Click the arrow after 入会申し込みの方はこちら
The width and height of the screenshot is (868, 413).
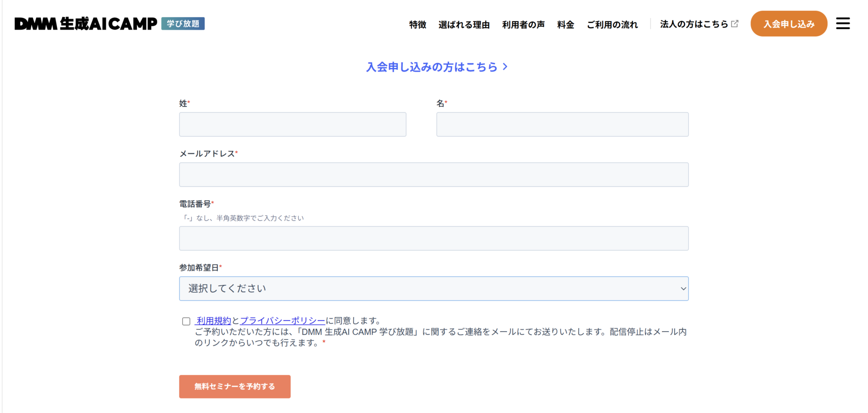pos(505,66)
